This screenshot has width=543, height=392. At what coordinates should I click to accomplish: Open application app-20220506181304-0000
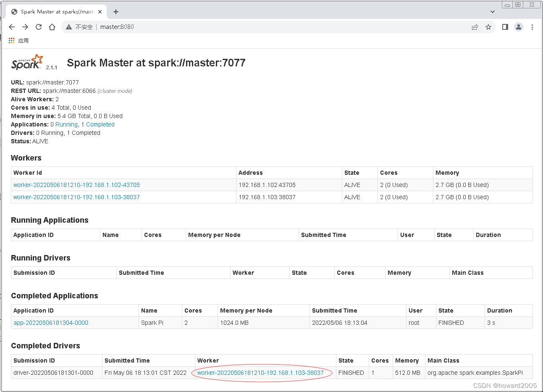click(x=51, y=323)
